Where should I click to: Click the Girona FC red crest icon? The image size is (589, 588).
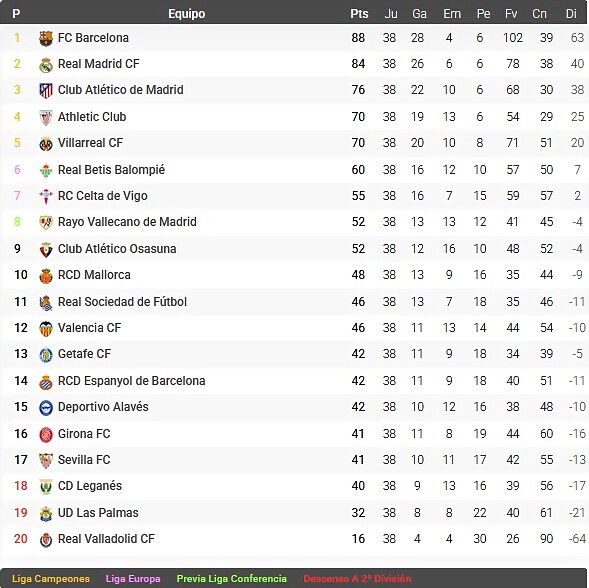click(x=46, y=435)
